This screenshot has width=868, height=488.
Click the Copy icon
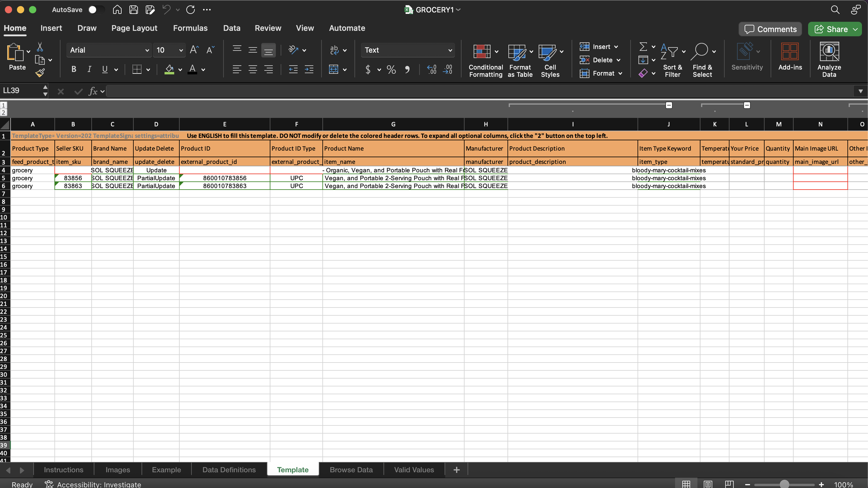click(40, 60)
